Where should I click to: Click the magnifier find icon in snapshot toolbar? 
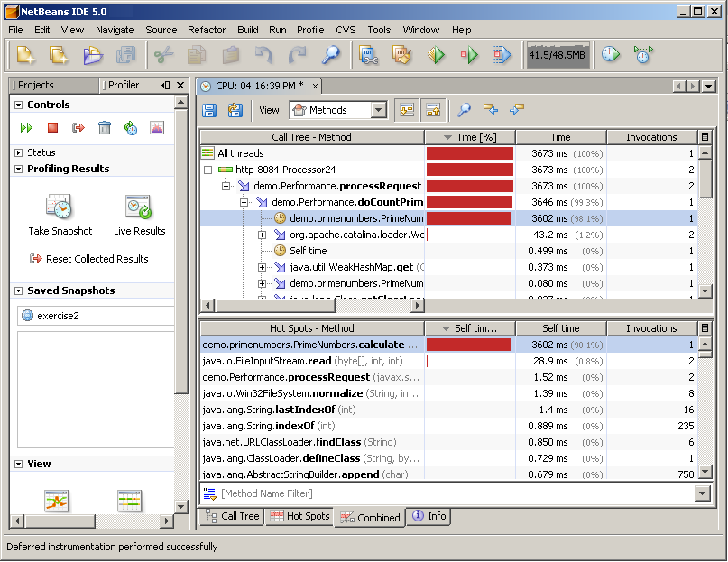[x=464, y=110]
